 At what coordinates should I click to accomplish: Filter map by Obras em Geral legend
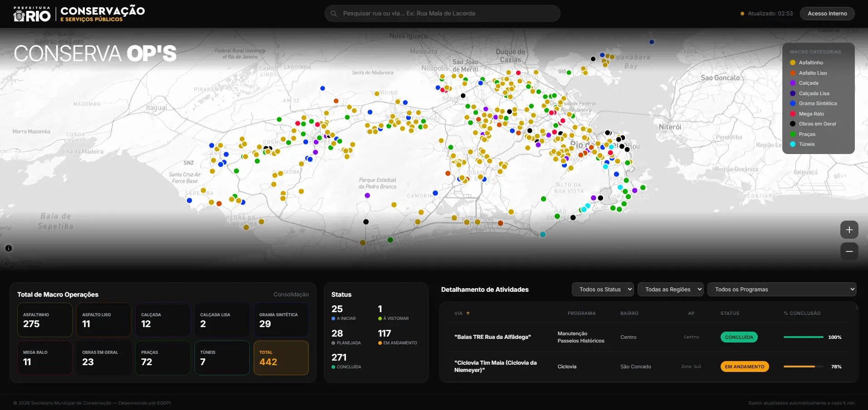813,124
